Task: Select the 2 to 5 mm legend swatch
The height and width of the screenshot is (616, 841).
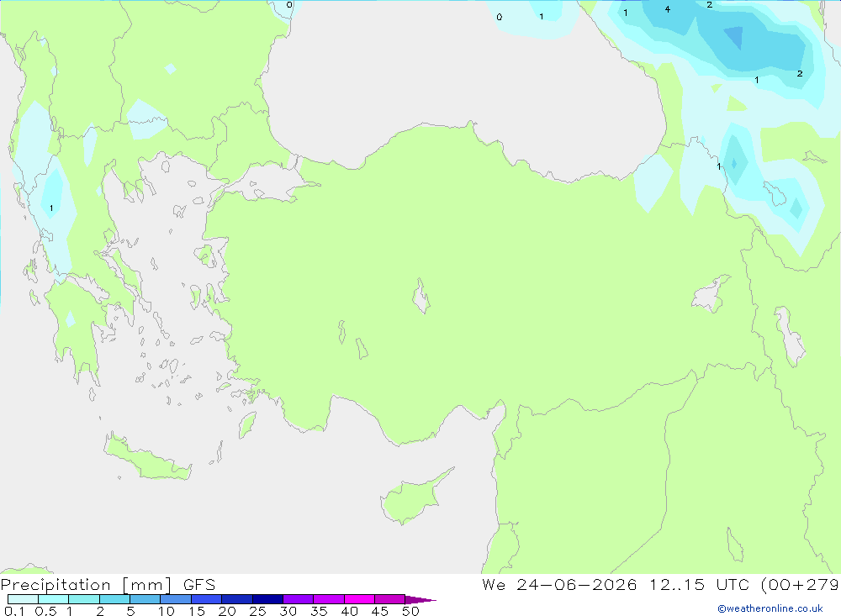Action: 114,599
